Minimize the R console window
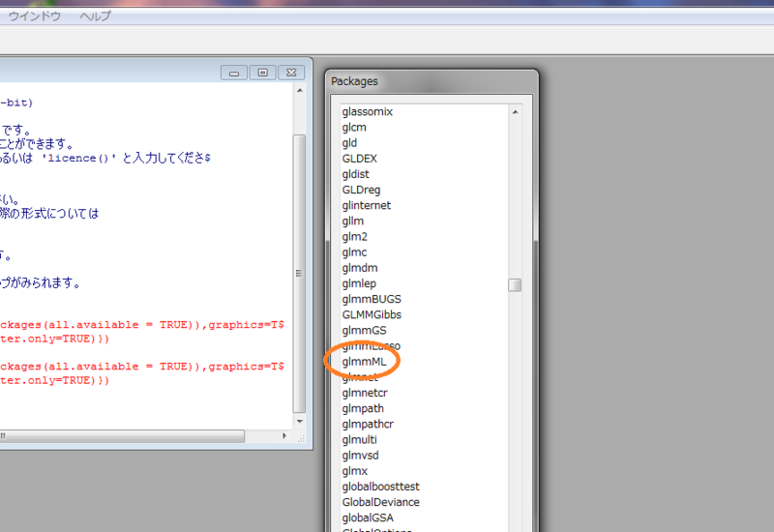 234,74
